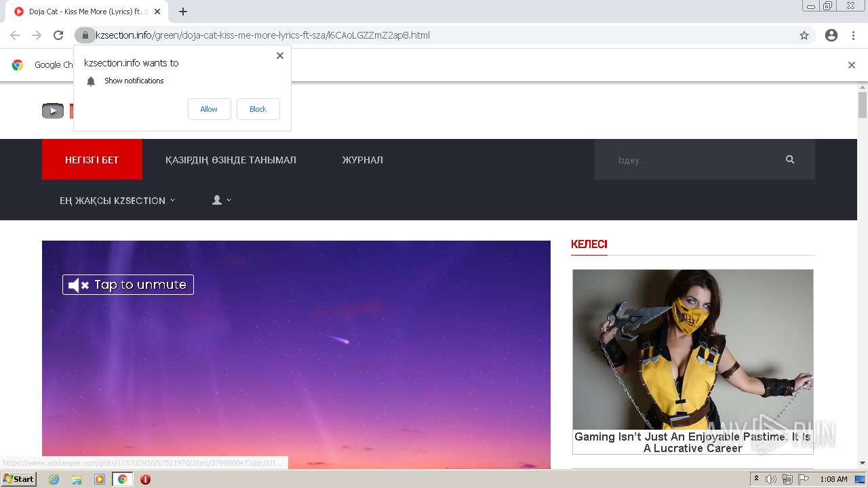
Task: Block notifications from kzsection.info
Action: point(258,109)
